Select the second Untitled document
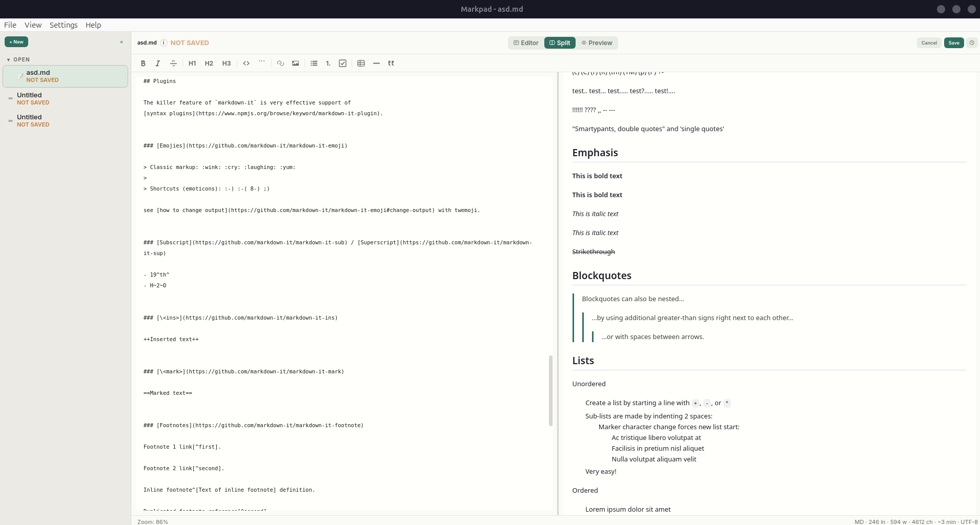 point(65,120)
